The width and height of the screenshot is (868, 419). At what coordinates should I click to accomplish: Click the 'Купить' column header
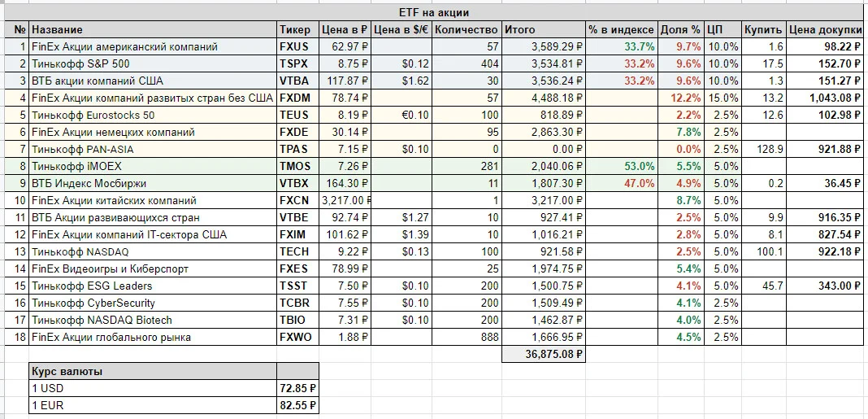[764, 30]
